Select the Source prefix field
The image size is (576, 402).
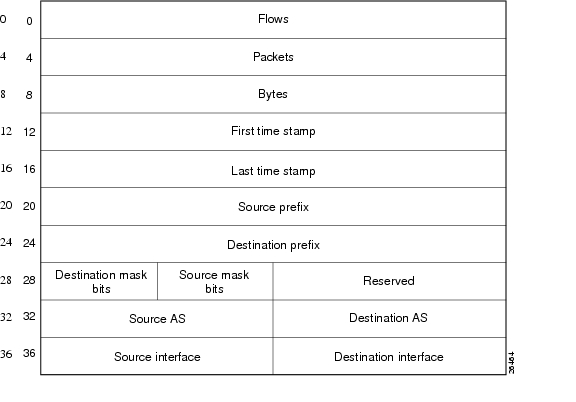point(273,207)
